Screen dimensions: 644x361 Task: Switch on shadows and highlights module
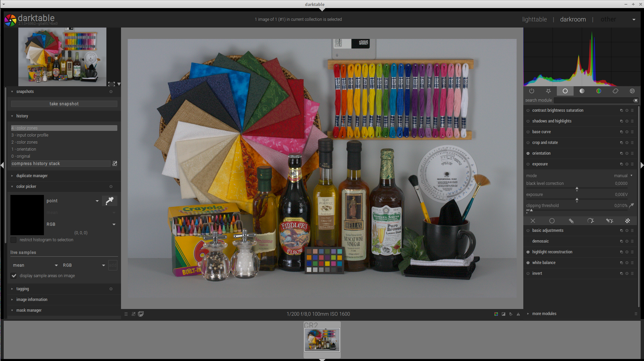[528, 121]
